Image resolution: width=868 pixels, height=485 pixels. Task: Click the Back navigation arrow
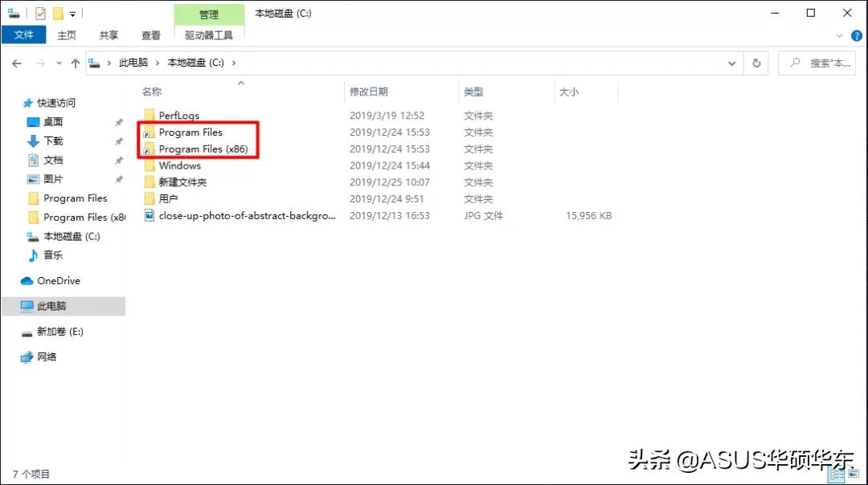pos(17,63)
